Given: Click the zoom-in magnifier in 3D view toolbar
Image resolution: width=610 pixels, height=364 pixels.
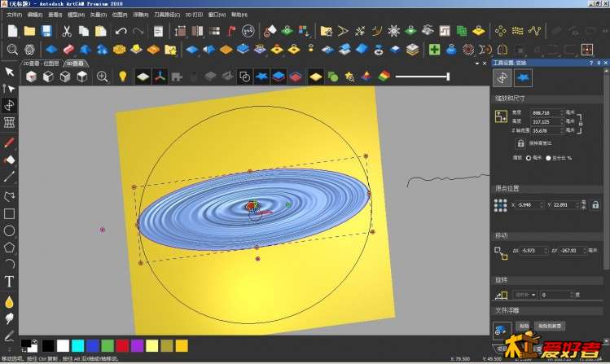Looking at the screenshot, I should click(x=103, y=77).
